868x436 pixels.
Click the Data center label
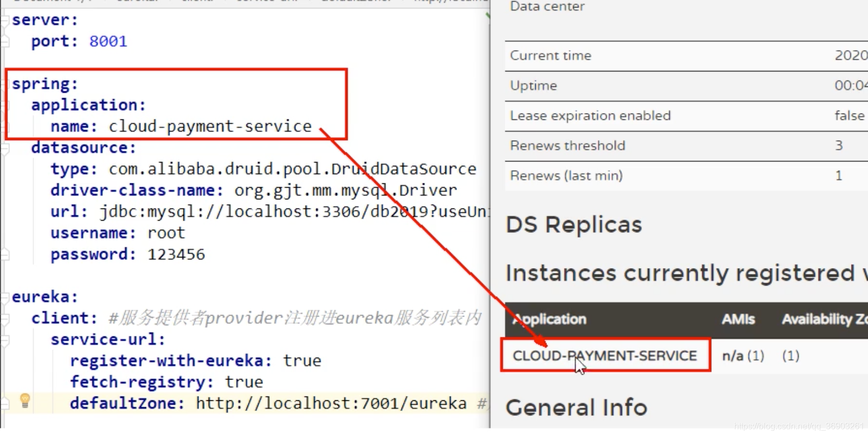(547, 6)
